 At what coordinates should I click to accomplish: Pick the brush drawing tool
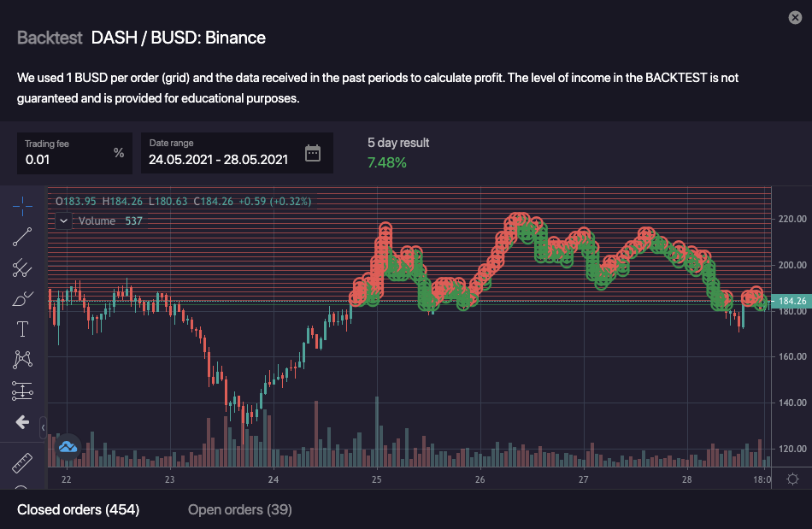click(x=23, y=299)
